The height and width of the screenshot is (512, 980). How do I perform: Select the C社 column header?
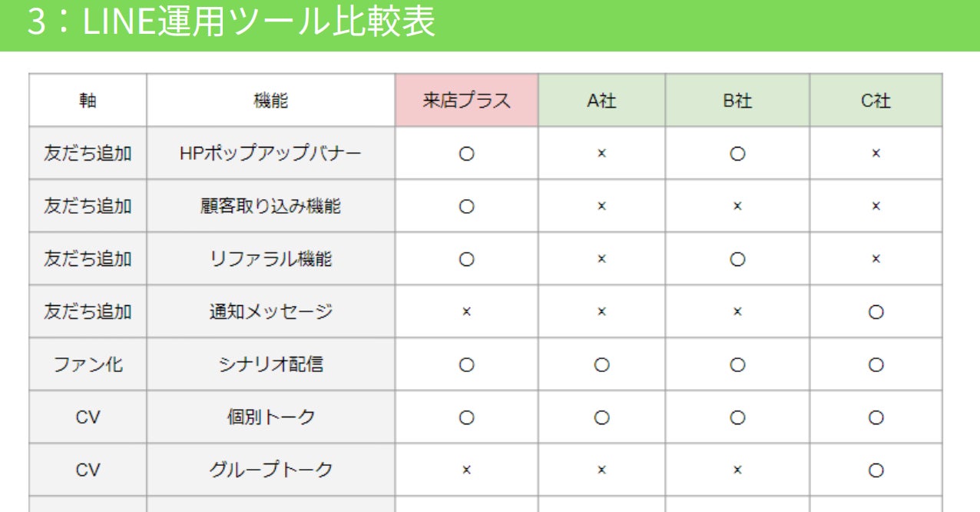coord(876,101)
